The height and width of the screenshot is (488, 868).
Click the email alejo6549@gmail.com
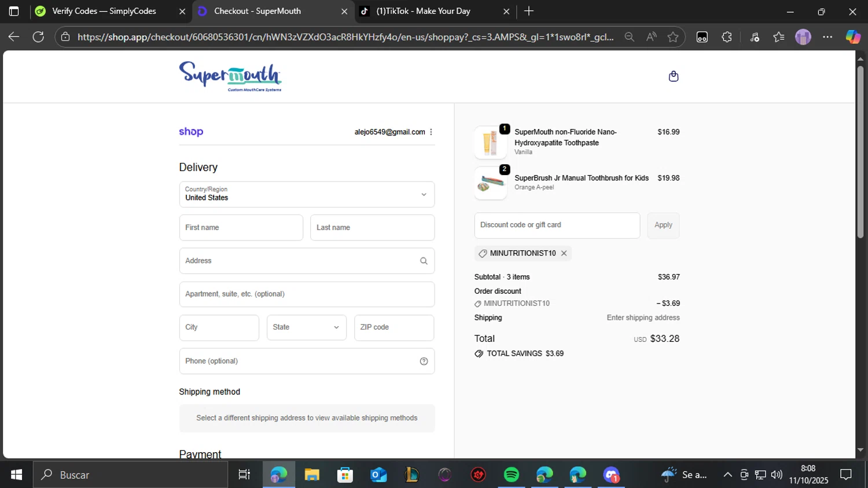coord(389,132)
